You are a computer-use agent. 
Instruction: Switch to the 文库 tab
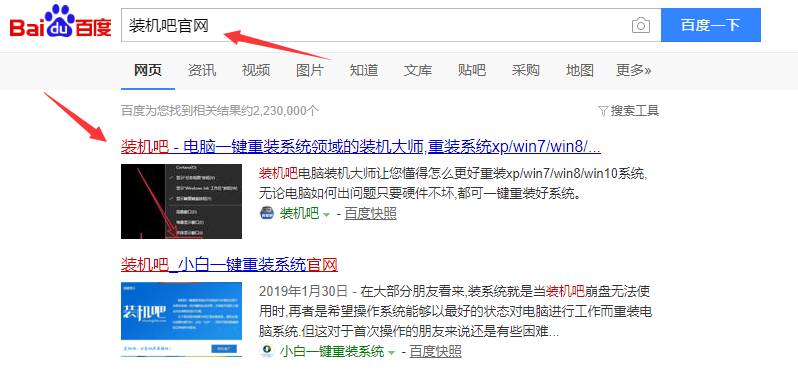pyautogui.click(x=418, y=70)
